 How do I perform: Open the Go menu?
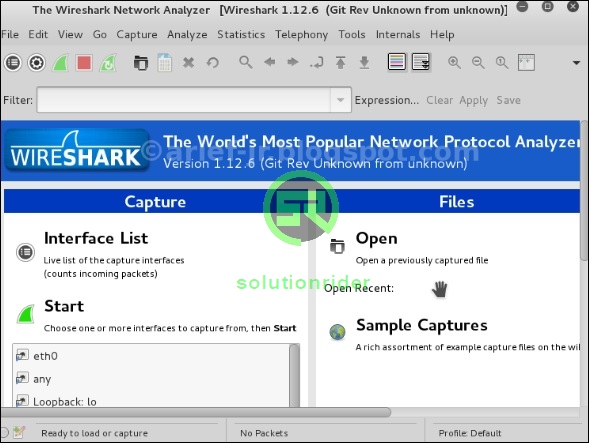tap(100, 34)
